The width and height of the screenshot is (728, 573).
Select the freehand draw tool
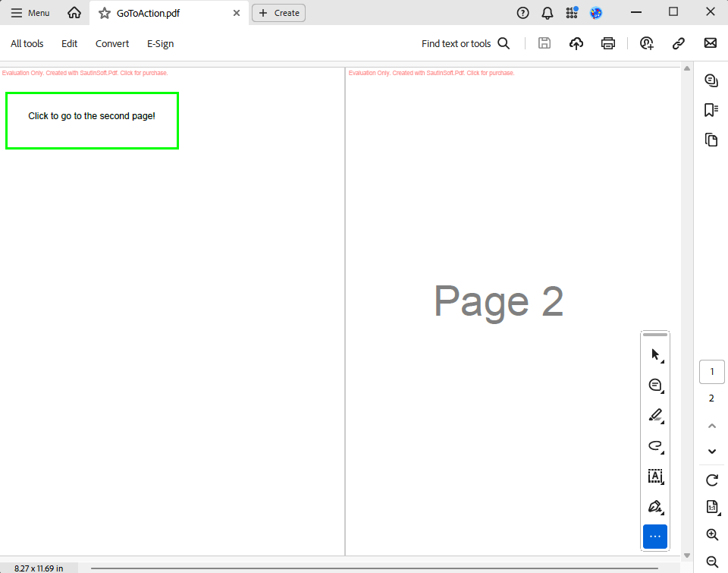(655, 445)
